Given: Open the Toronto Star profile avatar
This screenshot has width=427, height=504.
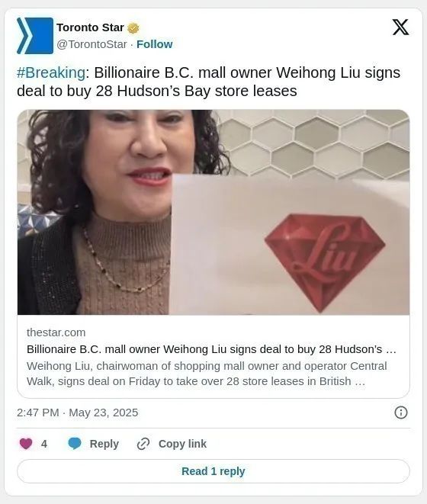Looking at the screenshot, I should tap(35, 36).
